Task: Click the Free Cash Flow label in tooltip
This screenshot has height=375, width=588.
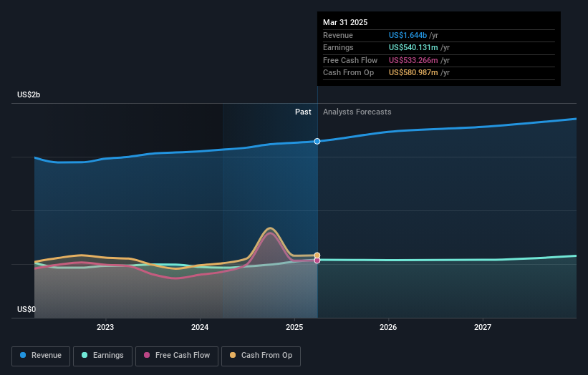Action: click(x=350, y=60)
